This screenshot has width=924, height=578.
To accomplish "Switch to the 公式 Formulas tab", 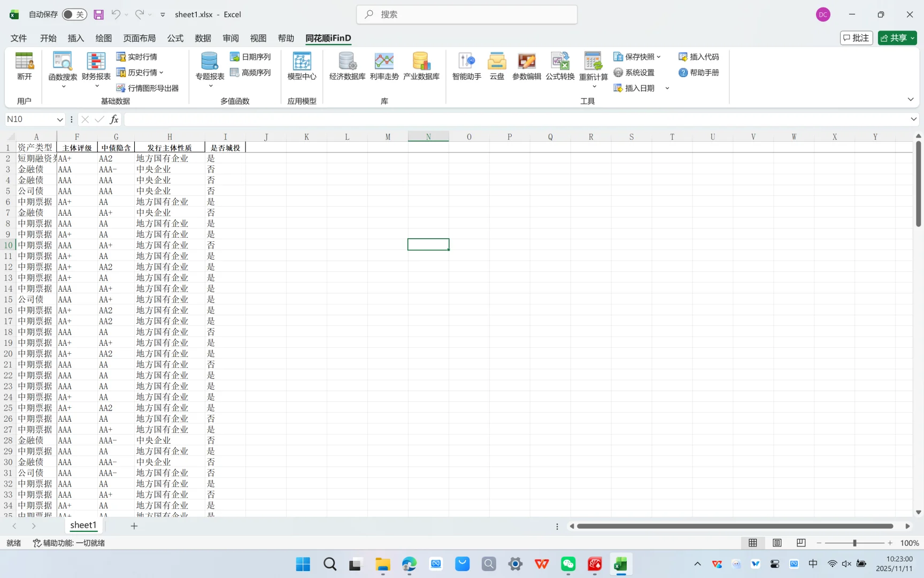I will tap(175, 38).
